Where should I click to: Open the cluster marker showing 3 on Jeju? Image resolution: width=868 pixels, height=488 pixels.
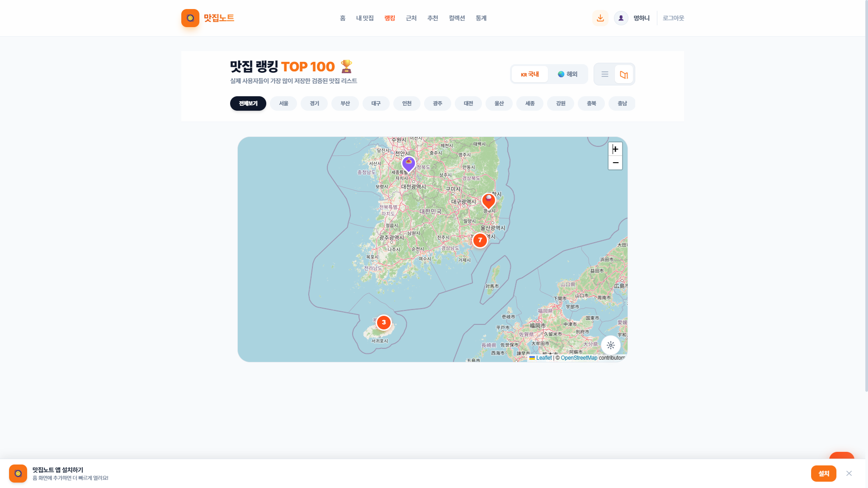pos(384,323)
